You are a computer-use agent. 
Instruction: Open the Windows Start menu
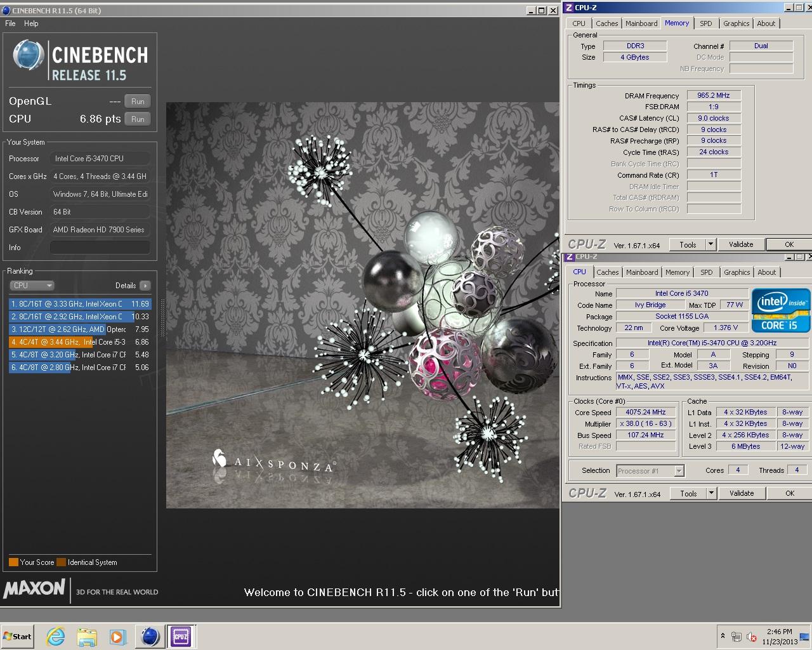click(x=17, y=637)
